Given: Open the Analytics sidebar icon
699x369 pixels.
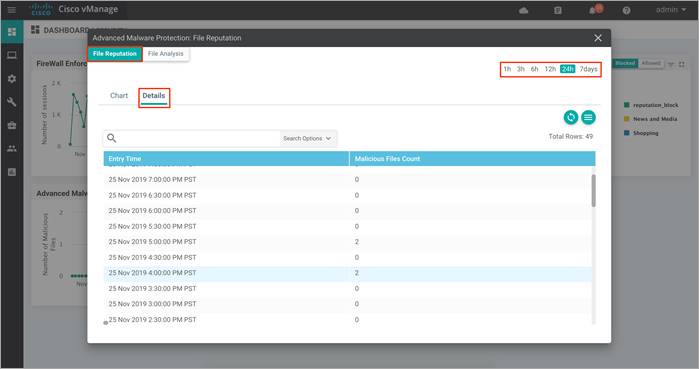Looking at the screenshot, I should 12,172.
